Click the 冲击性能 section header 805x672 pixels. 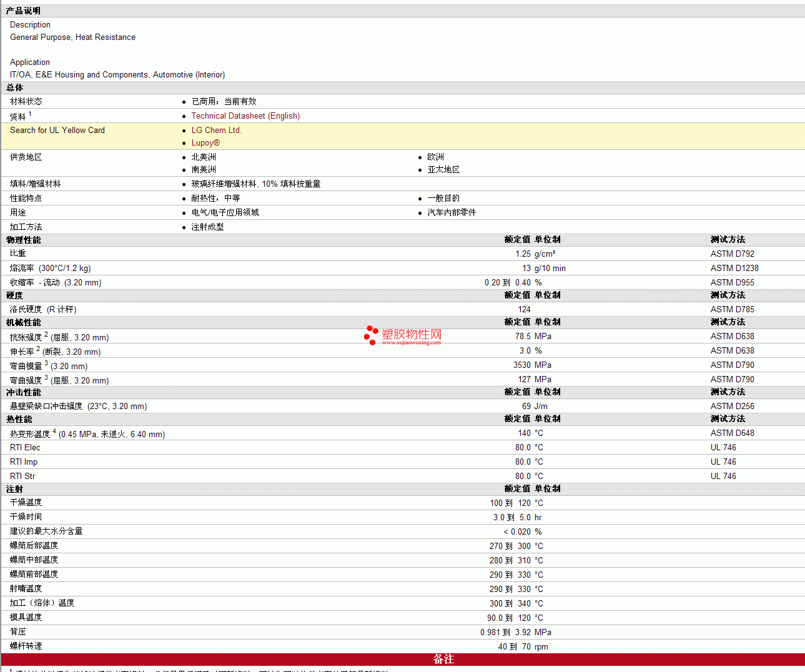pos(23,392)
